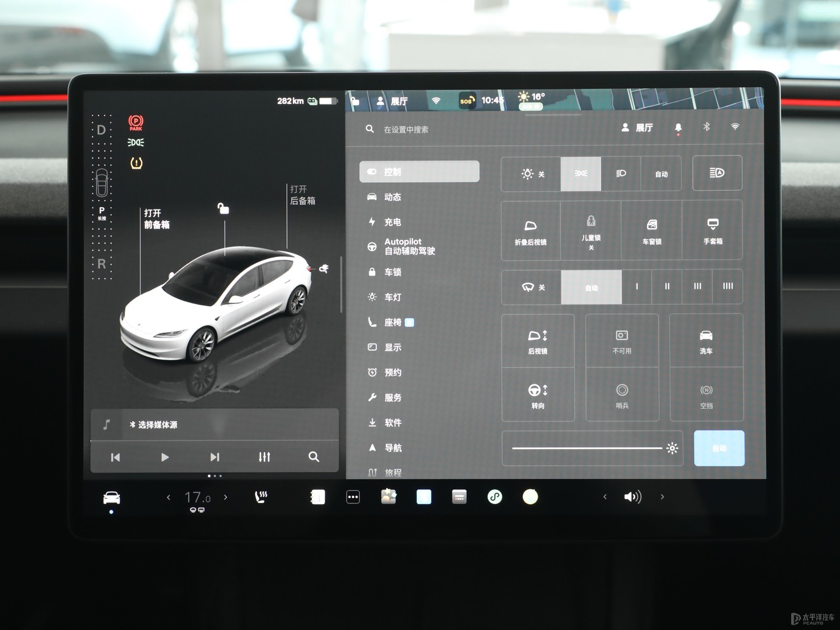Open the charge port icon
Viewport: 840px width, 630px height.
click(x=323, y=269)
